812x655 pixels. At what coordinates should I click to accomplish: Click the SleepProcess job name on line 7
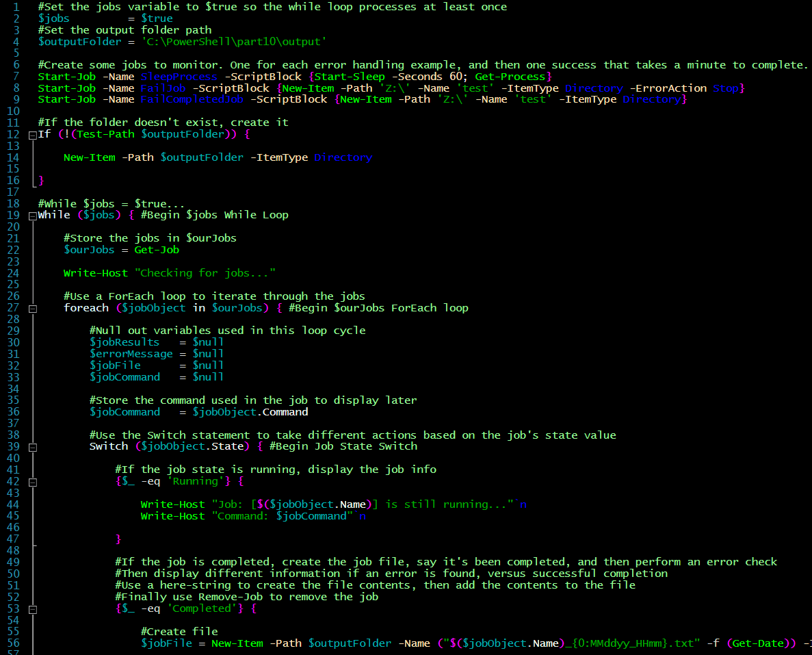pyautogui.click(x=179, y=76)
